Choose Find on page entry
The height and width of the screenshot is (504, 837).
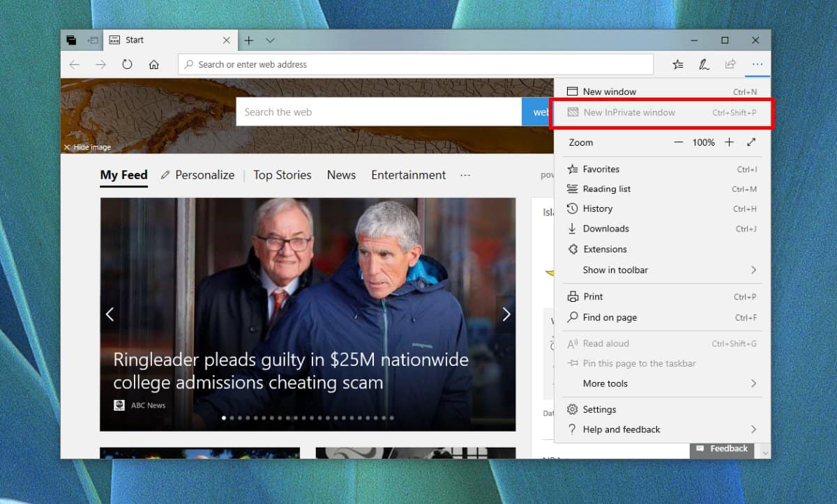[x=663, y=317]
